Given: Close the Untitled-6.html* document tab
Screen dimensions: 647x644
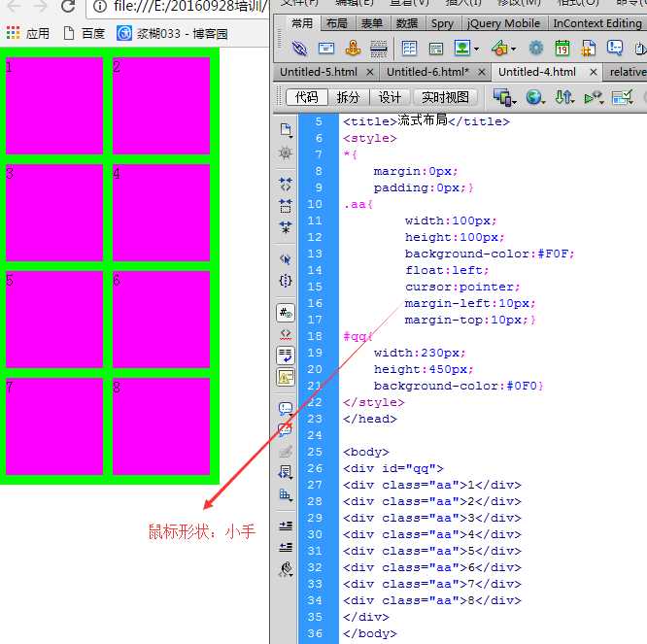Looking at the screenshot, I should tap(482, 72).
